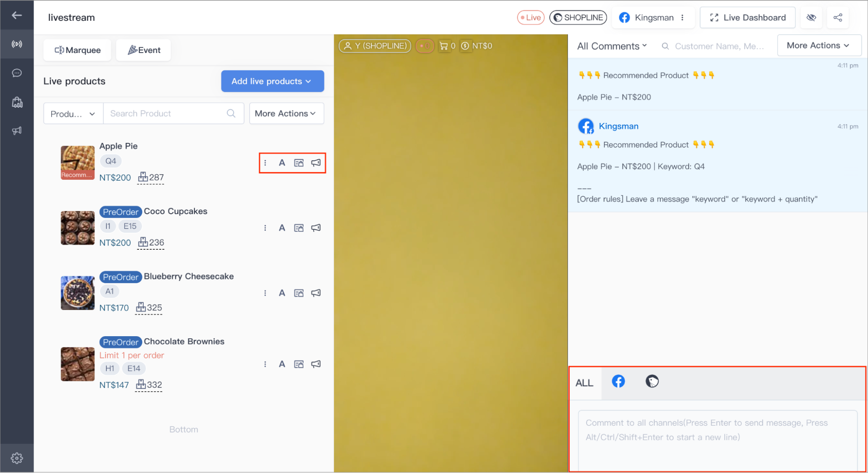
Task: Click the Chocolate Brownies thumbnail
Action: (x=78, y=364)
